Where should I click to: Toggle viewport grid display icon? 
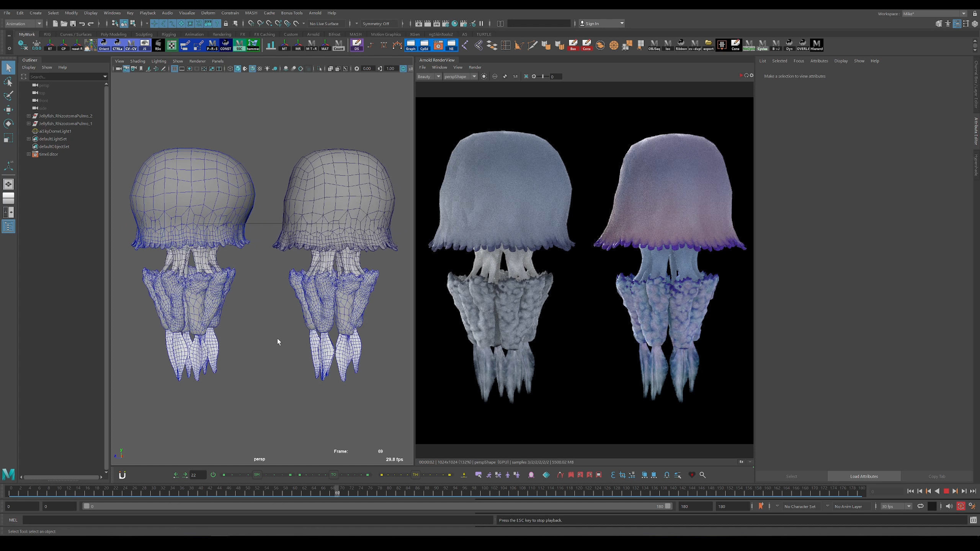[174, 68]
